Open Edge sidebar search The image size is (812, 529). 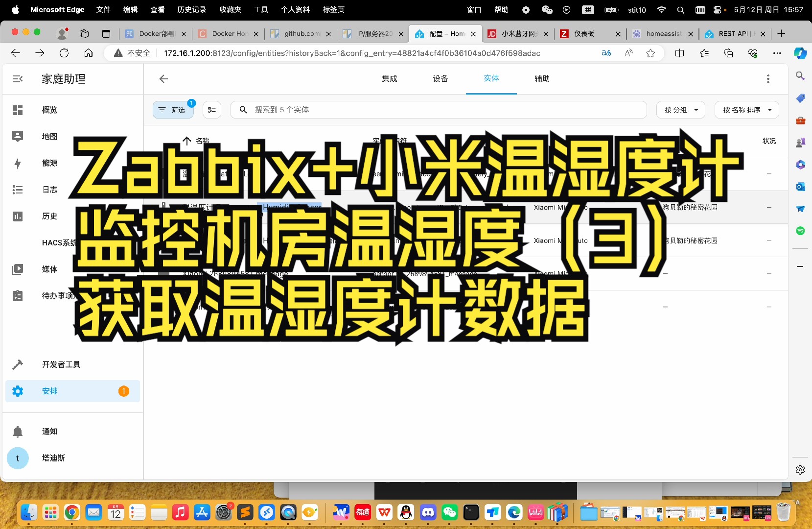pos(800,75)
